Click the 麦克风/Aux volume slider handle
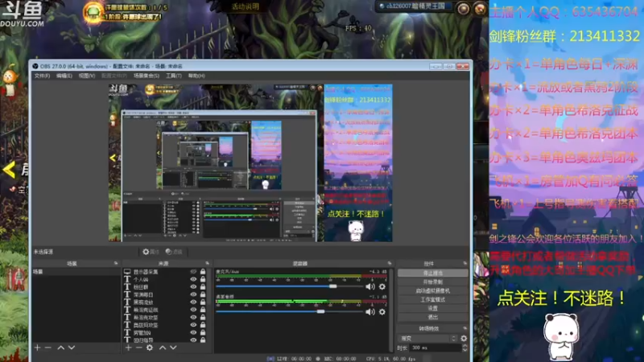Viewport: 644px width, 362px height. 333,286
